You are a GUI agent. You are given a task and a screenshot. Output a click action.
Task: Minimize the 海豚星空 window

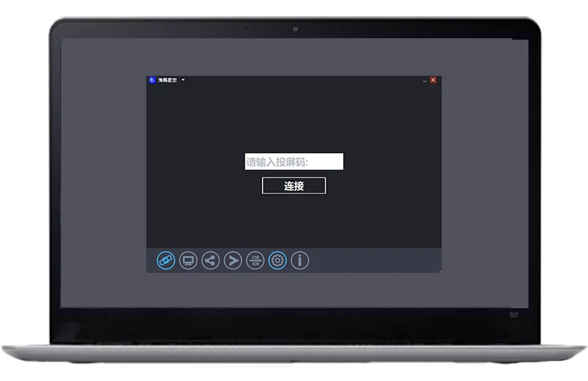425,80
